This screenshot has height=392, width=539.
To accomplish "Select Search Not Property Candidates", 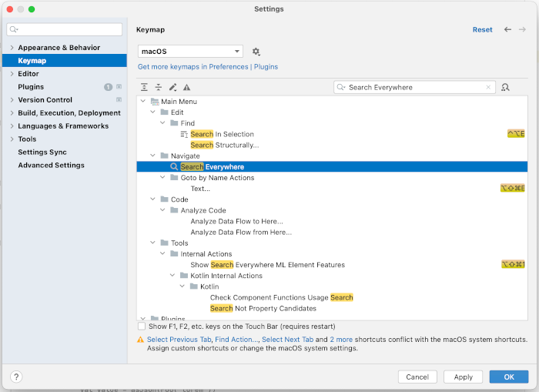I will tap(263, 309).
